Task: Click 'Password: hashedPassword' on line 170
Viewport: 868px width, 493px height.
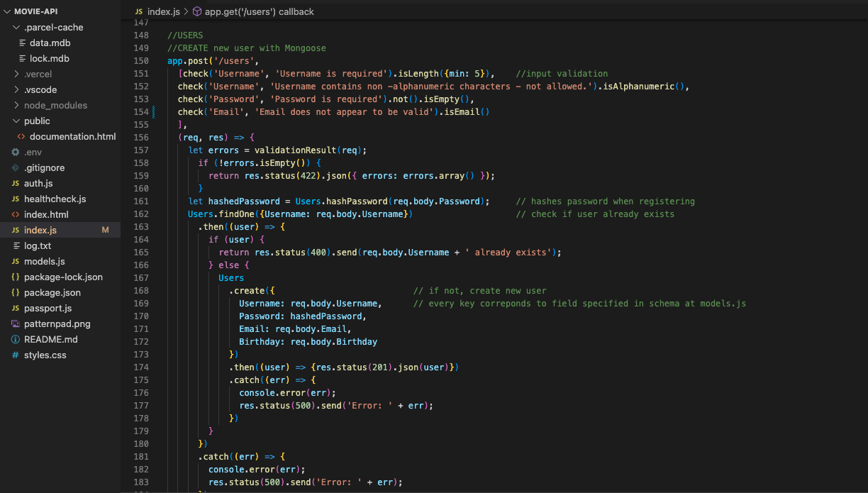Action: (x=301, y=316)
